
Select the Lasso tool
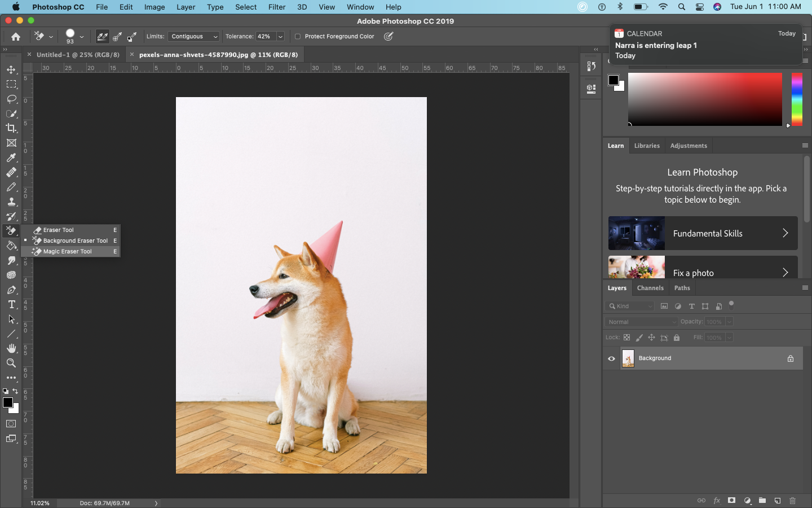[x=11, y=99]
